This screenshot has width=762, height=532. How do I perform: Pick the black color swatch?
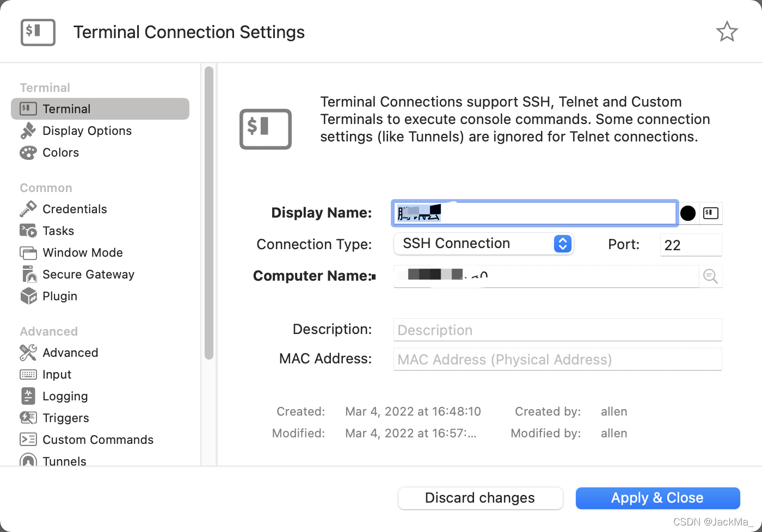(x=688, y=213)
